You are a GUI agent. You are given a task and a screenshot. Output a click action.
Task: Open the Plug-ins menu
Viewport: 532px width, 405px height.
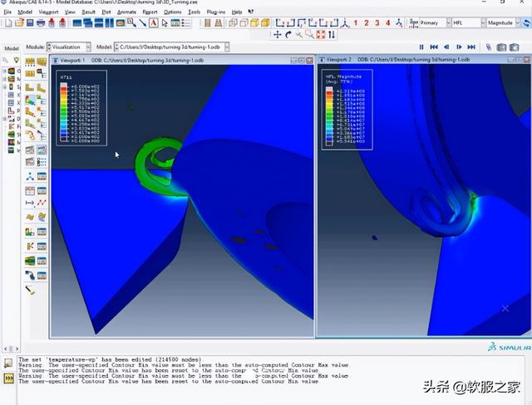pos(215,12)
